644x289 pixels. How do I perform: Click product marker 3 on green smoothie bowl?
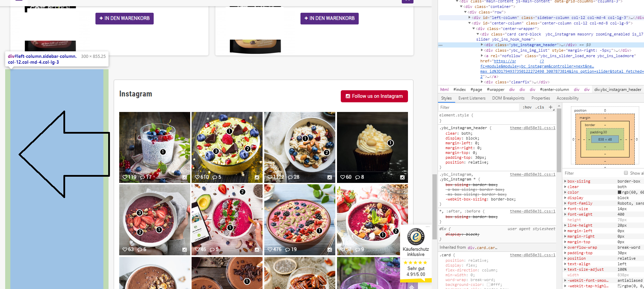(216, 151)
